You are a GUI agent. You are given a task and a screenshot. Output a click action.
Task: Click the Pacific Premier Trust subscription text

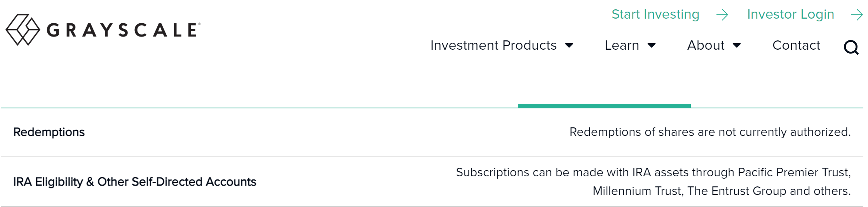(653, 172)
